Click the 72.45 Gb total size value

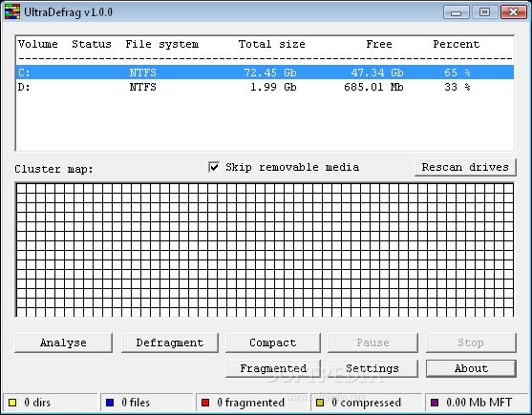coord(270,73)
